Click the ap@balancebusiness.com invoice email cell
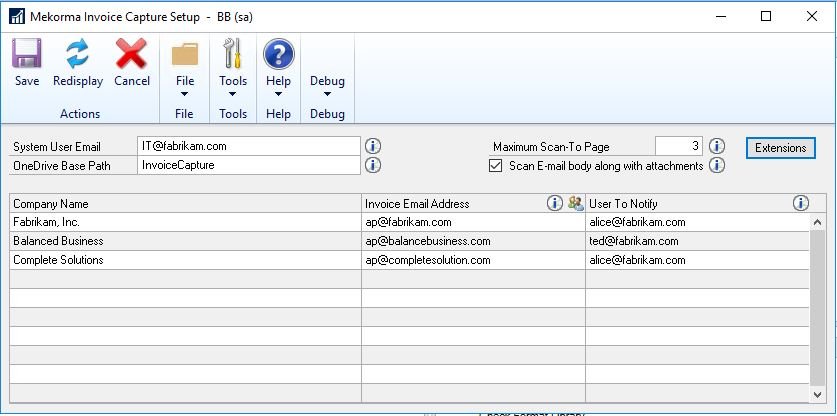This screenshot has height=416, width=837. click(x=473, y=241)
